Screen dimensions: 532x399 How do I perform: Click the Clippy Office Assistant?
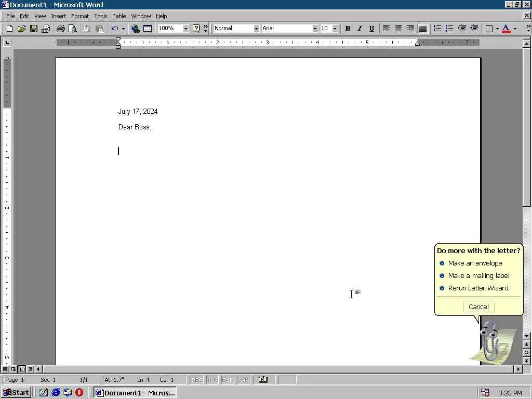coord(492,343)
